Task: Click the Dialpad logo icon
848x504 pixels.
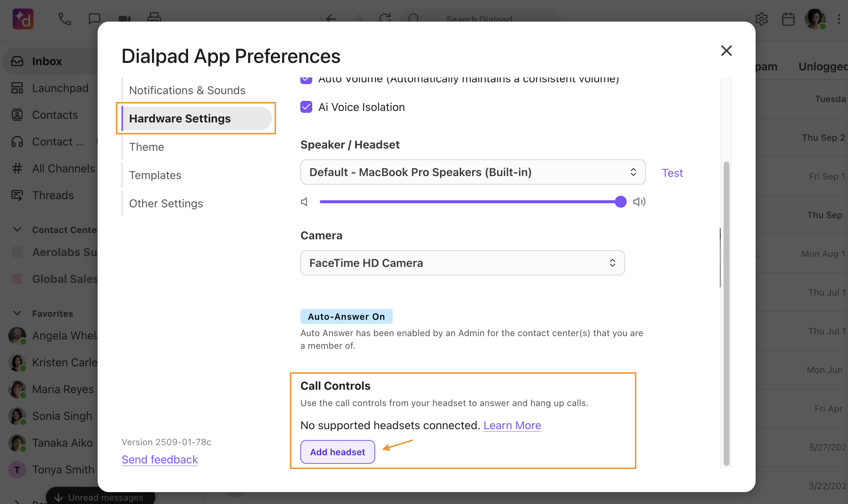Action: pyautogui.click(x=23, y=19)
